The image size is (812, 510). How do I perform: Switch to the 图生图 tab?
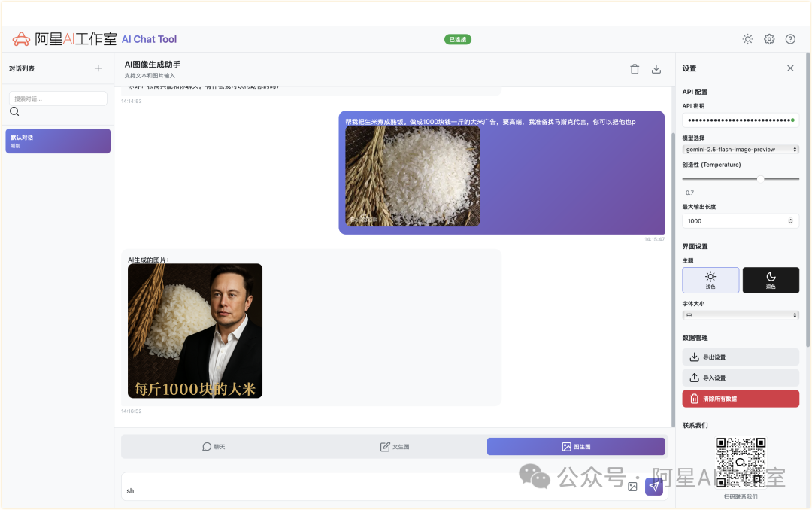click(x=576, y=447)
